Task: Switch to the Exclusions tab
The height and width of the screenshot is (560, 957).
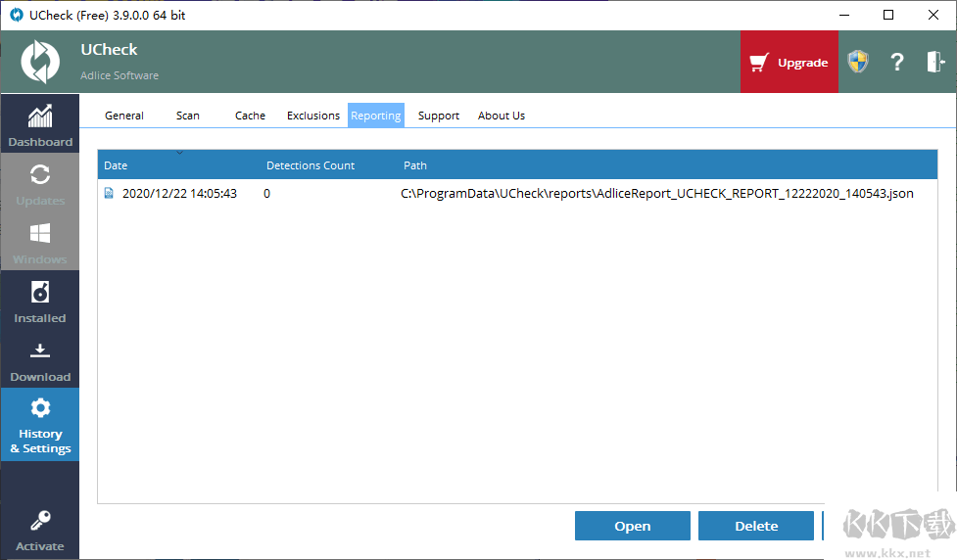Action: tap(313, 116)
